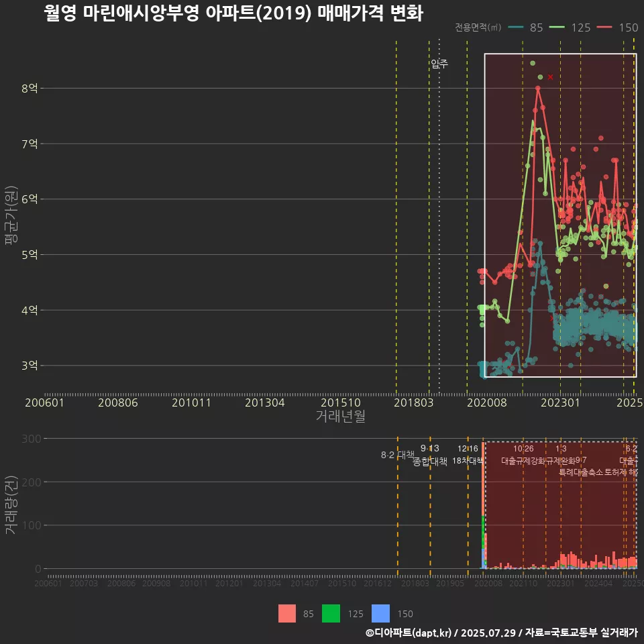The image size is (644, 644).
Task: Click the 200 label on the volume chart
Action: click(32, 482)
